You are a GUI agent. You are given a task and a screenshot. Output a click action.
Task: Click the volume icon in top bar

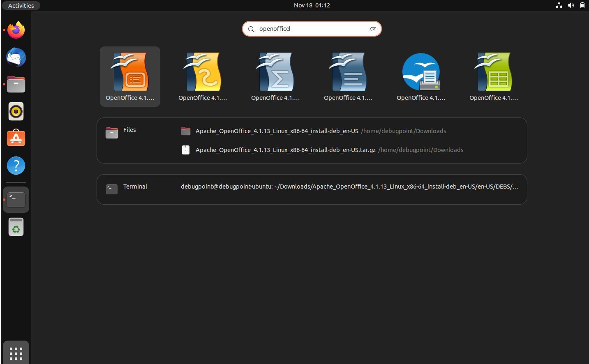point(571,5)
